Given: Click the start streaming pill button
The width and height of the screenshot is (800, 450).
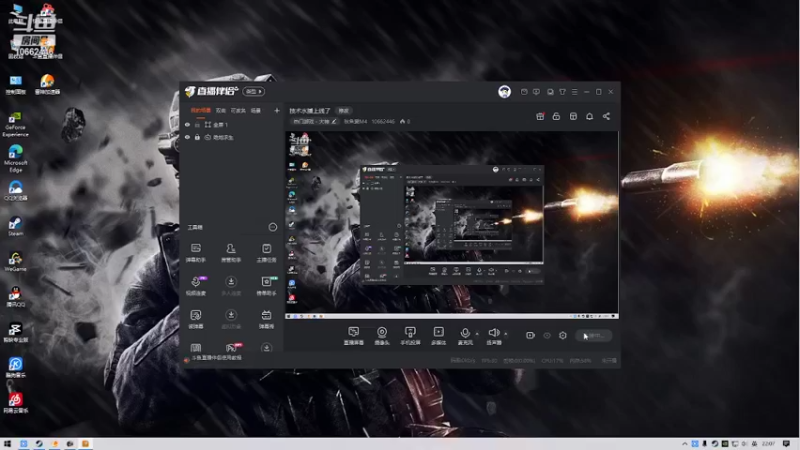Looking at the screenshot, I should pos(594,335).
